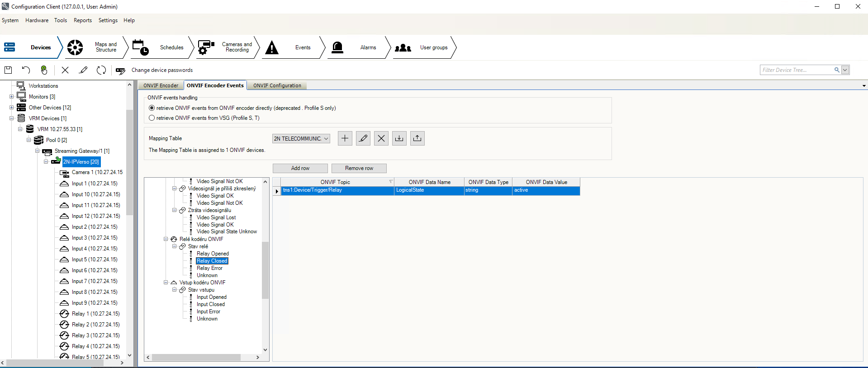Image resolution: width=868 pixels, height=368 pixels.
Task: Click the Remove row button
Action: (359, 168)
